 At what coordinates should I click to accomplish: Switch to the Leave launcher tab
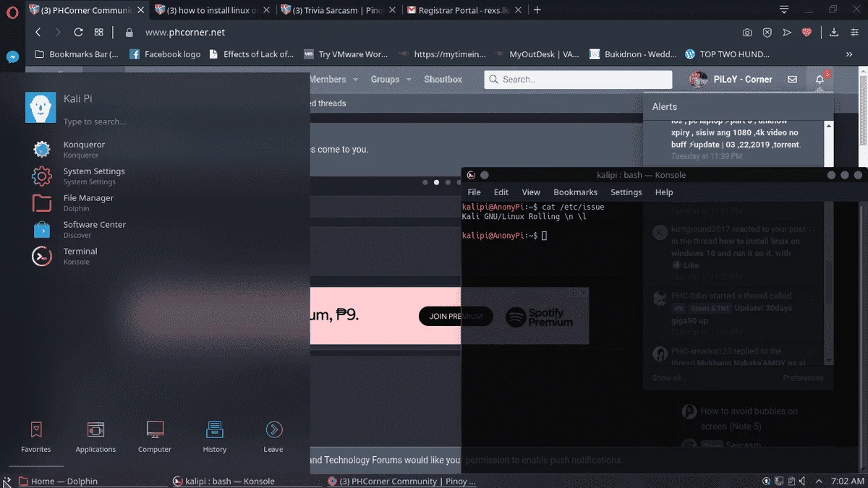(273, 437)
